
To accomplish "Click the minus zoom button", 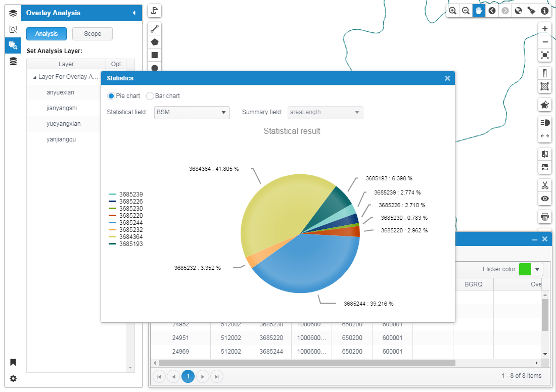I will point(545,42).
